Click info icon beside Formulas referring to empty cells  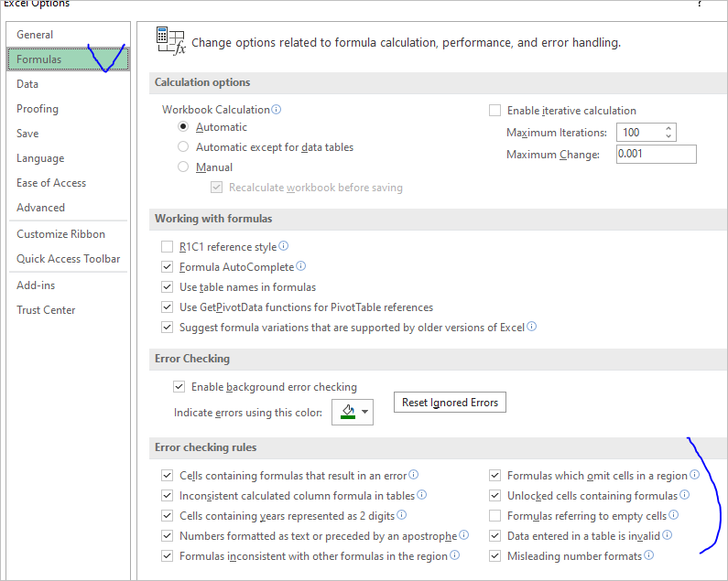tap(674, 516)
